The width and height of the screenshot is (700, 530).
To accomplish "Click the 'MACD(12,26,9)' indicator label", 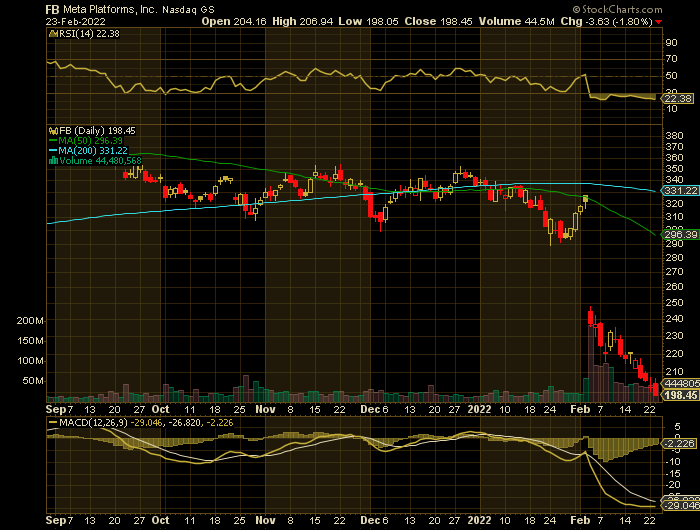I will (x=93, y=423).
